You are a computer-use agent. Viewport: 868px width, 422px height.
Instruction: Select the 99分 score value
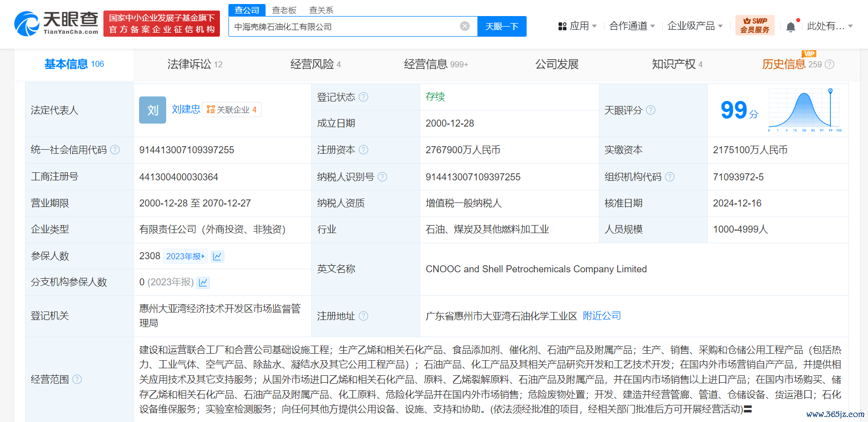(x=739, y=110)
